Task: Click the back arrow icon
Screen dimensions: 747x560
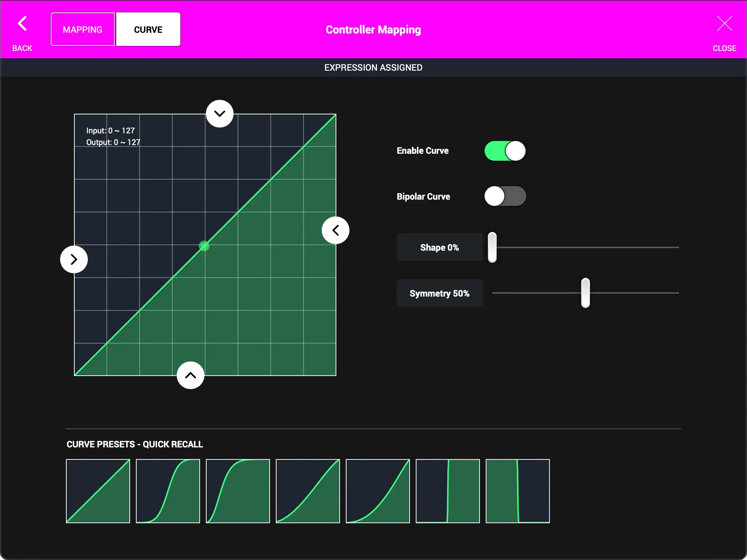Action: pos(22,23)
